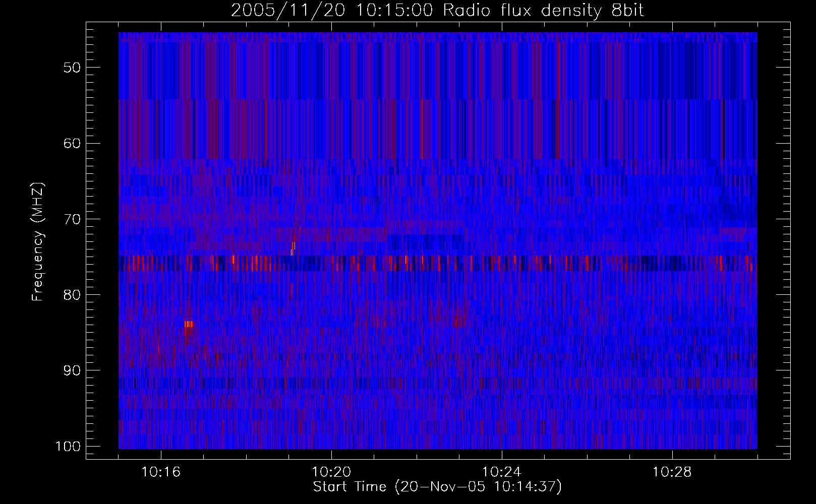Click the 'Start Time (20-Nov-05 10:14:37)' x-axis label
This screenshot has width=816, height=504.
(x=437, y=487)
